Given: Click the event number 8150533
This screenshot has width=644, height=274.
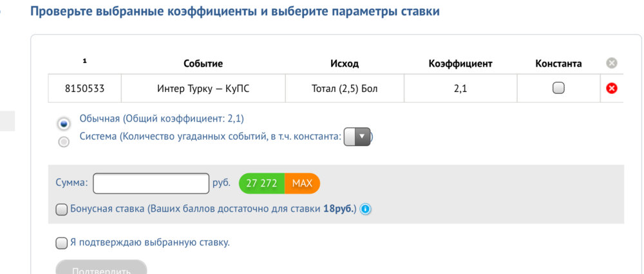Looking at the screenshot, I should click(x=84, y=89).
